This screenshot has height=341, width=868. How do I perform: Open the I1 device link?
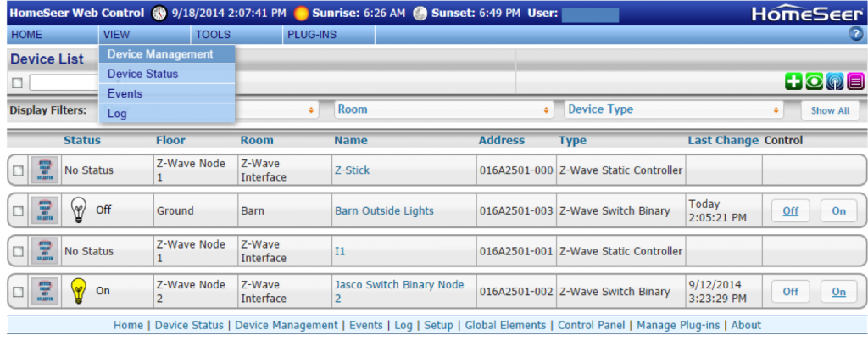click(x=340, y=251)
